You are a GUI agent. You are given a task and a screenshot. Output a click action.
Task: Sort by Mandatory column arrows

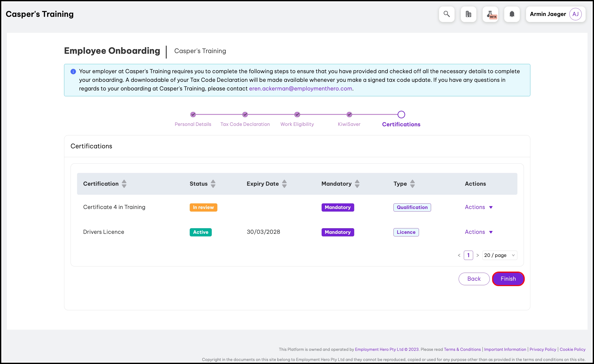357,184
